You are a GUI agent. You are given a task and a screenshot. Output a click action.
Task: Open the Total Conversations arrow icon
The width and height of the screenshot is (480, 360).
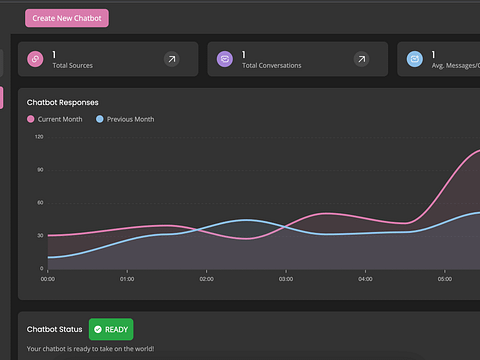tap(361, 59)
